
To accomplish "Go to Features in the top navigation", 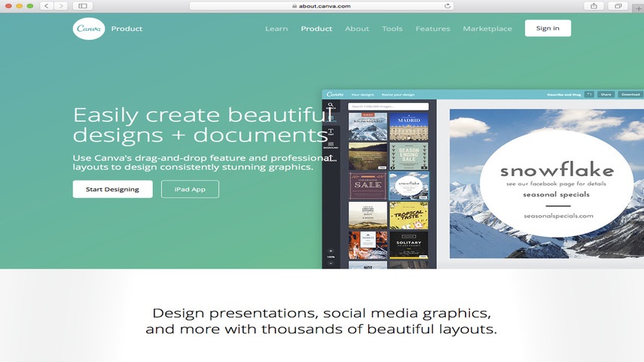I will 433,29.
